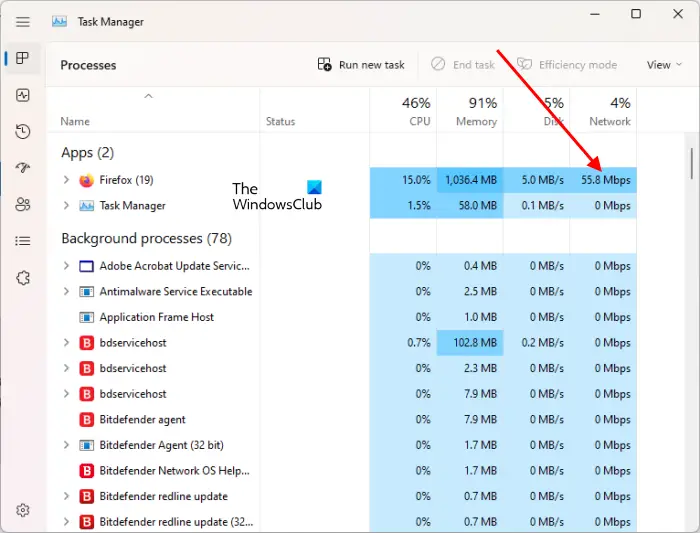Open Task Manager settings gear
This screenshot has width=700, height=533.
pos(23,510)
